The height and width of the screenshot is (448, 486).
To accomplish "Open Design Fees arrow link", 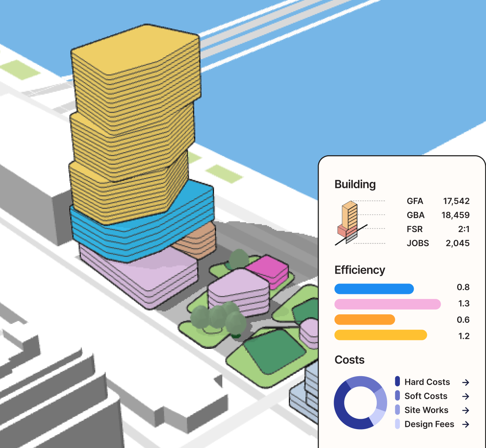I will [x=466, y=424].
